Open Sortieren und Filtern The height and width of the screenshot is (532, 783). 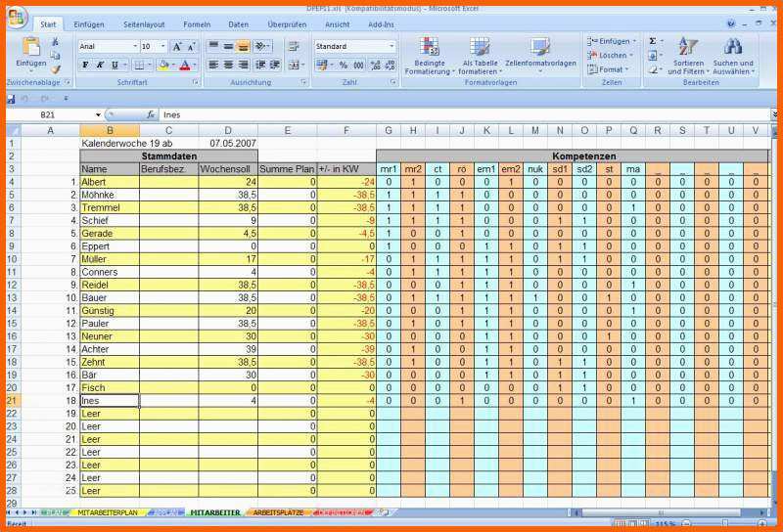[688, 54]
